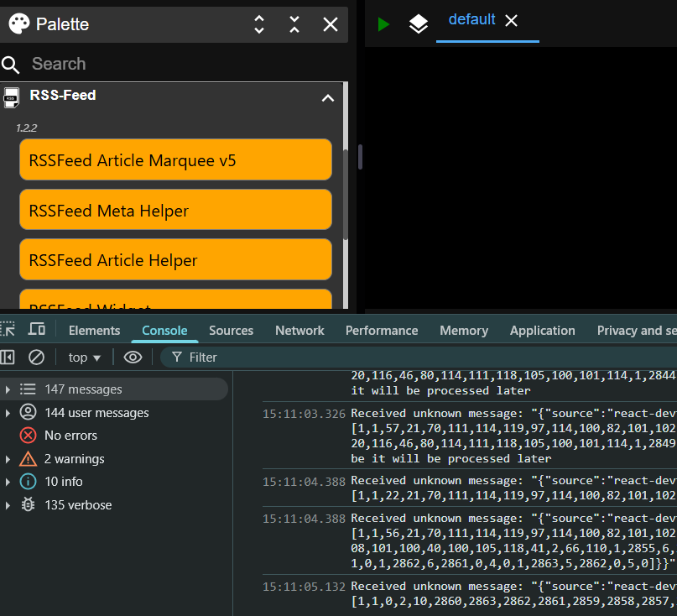Click the user messages person icon

click(28, 412)
